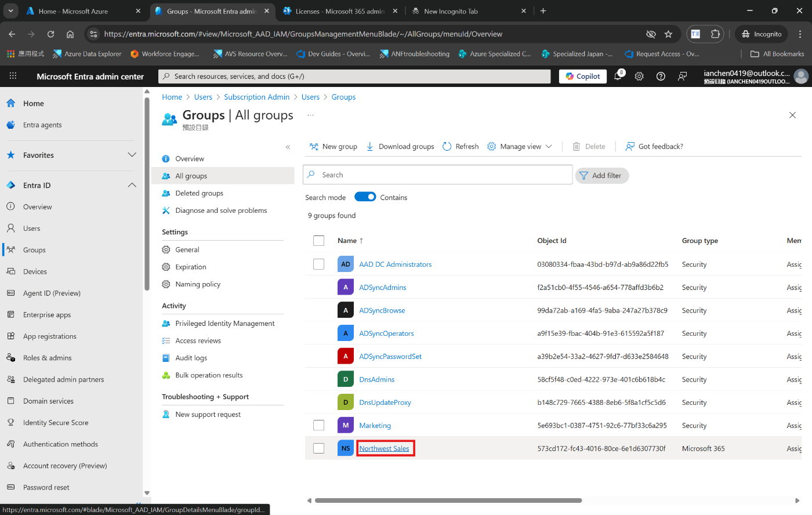Click the groups Search input field
Image resolution: width=812 pixels, height=515 pixels.
click(x=437, y=175)
